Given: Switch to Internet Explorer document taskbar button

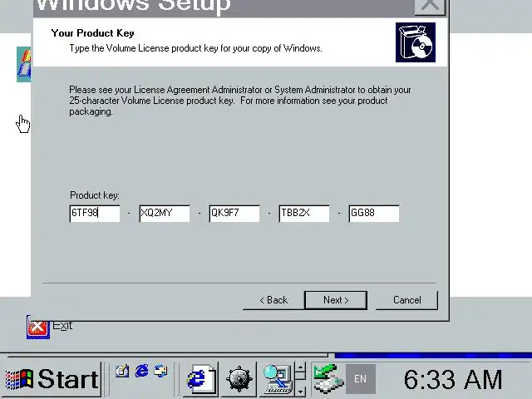Looking at the screenshot, I should pyautogui.click(x=200, y=379).
